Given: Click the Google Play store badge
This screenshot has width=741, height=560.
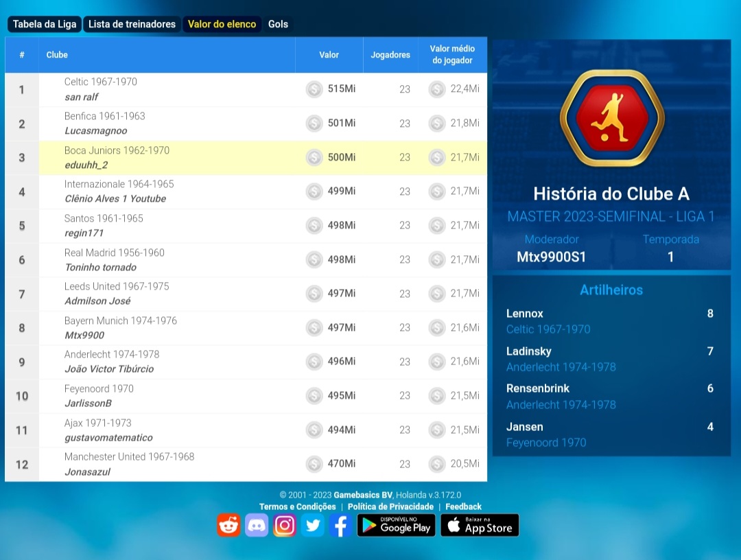Looking at the screenshot, I should click(x=396, y=526).
